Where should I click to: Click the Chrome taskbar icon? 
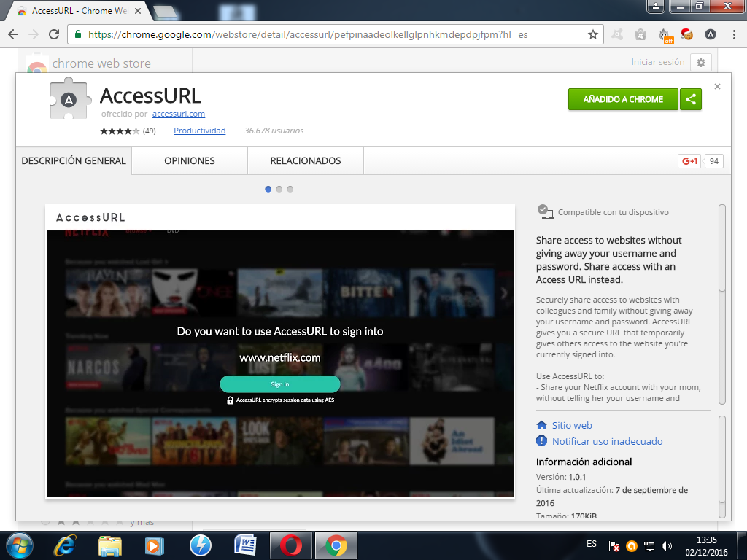coord(336,545)
